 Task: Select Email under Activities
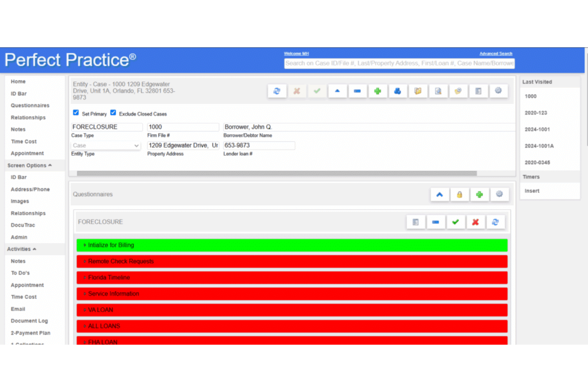tap(18, 309)
